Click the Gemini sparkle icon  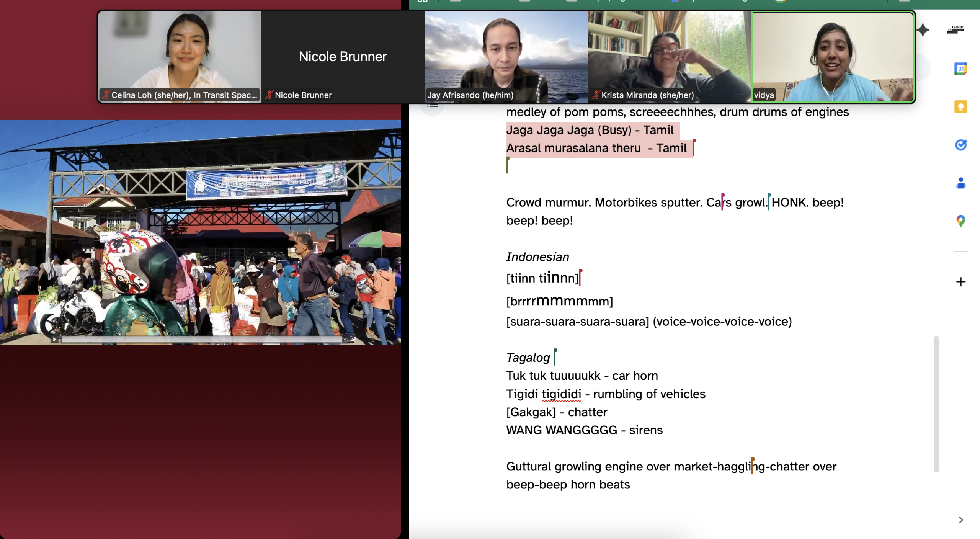click(923, 30)
